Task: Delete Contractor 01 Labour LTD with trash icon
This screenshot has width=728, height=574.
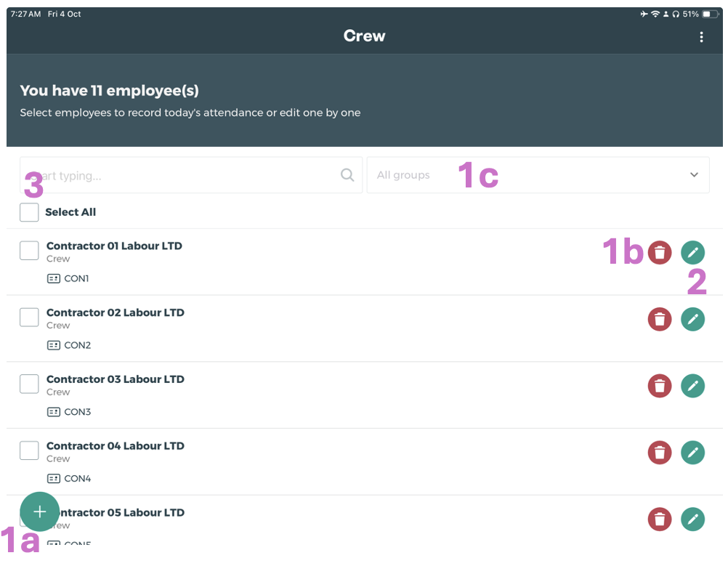Action: click(x=660, y=253)
